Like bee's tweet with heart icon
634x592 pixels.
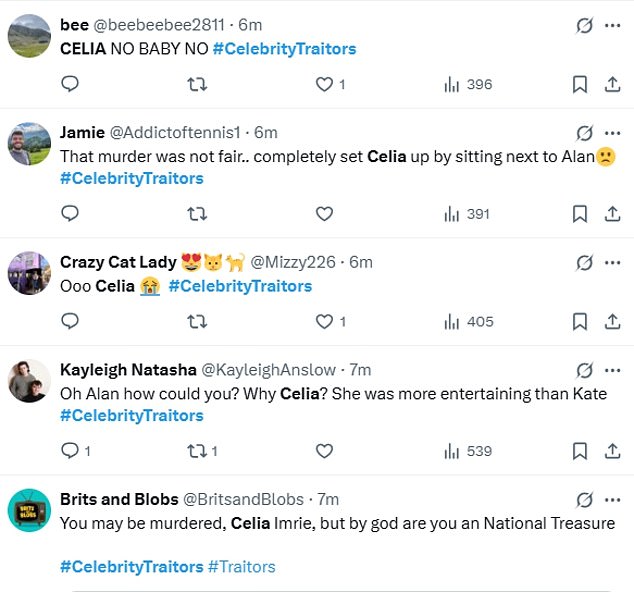pos(324,85)
